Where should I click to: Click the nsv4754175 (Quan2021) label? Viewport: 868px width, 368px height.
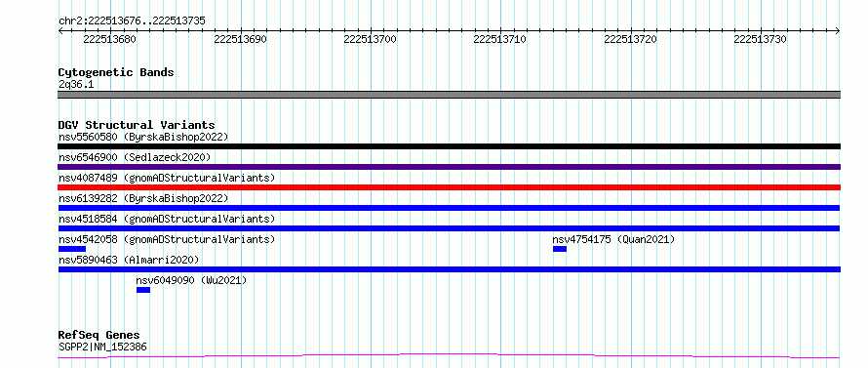click(x=613, y=239)
